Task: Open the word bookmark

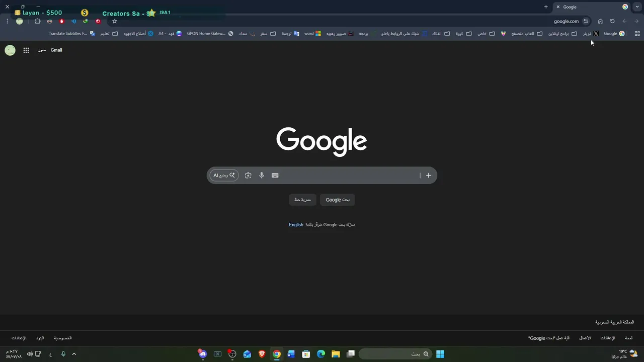Action: click(x=312, y=34)
